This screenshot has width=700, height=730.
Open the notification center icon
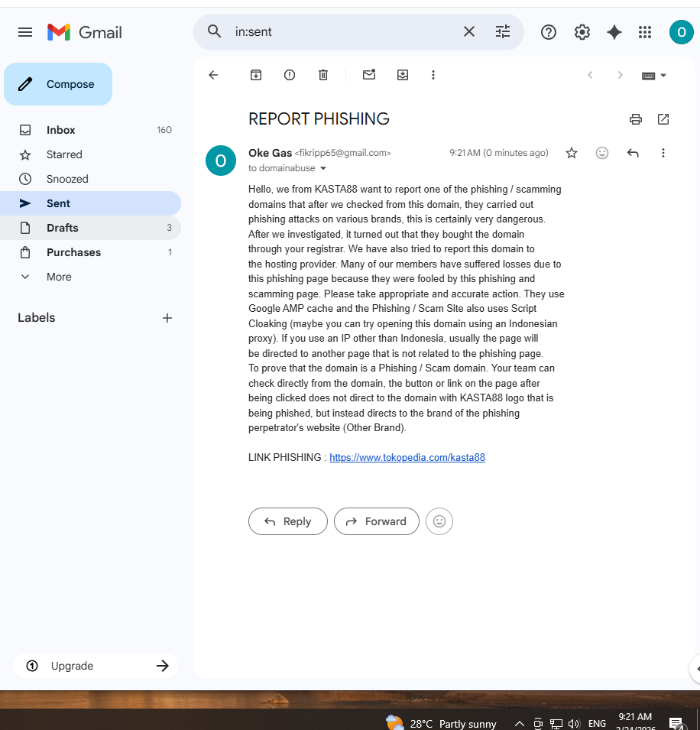click(676, 723)
